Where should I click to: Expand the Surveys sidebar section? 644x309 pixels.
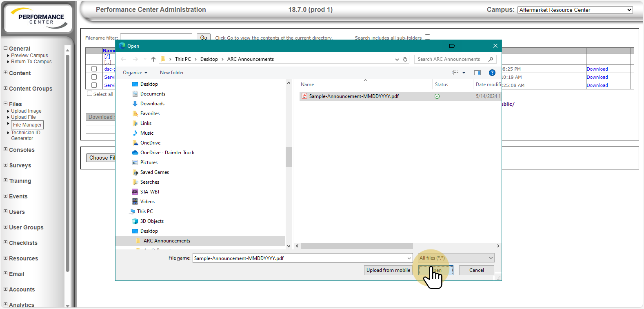(5, 165)
